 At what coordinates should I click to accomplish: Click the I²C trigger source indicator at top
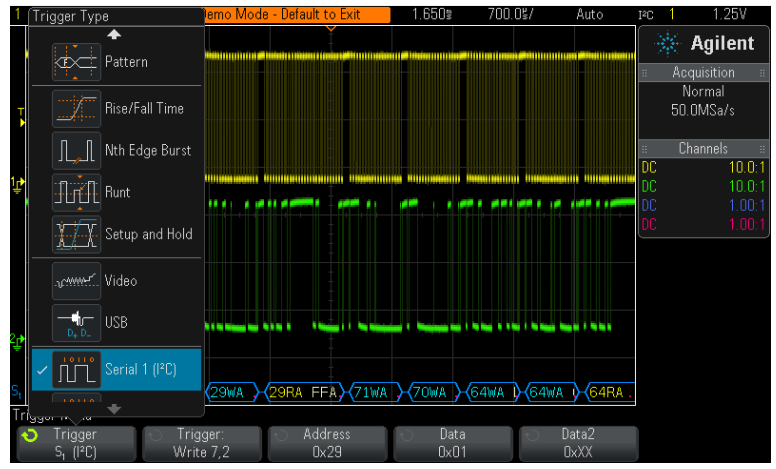[646, 15]
